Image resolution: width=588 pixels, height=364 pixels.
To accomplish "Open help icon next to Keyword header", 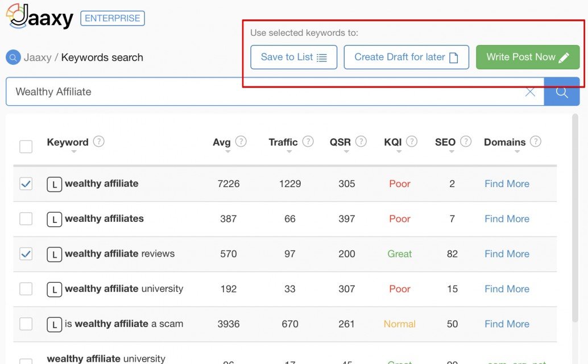I will pyautogui.click(x=98, y=142).
